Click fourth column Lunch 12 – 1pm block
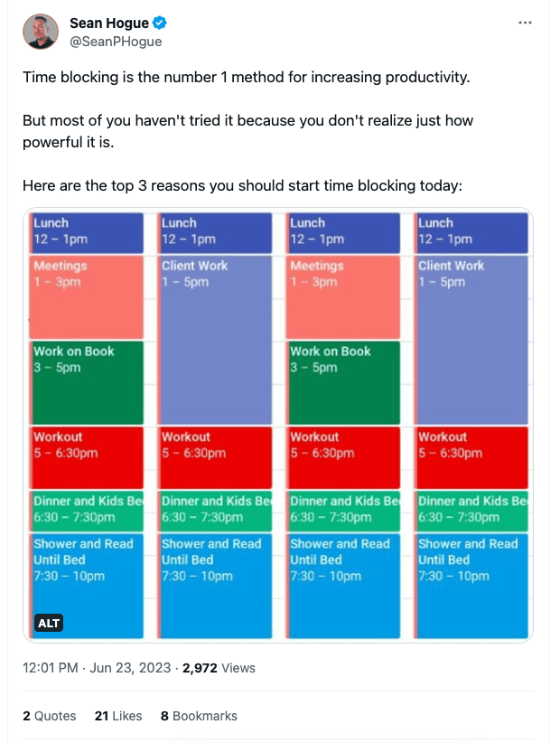Screen dimensions: 560x743 coord(471,232)
